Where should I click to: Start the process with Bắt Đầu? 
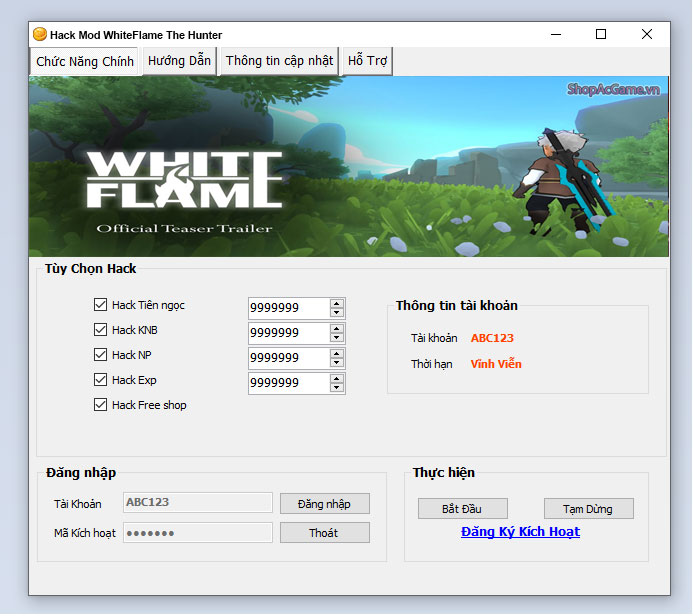point(463,509)
